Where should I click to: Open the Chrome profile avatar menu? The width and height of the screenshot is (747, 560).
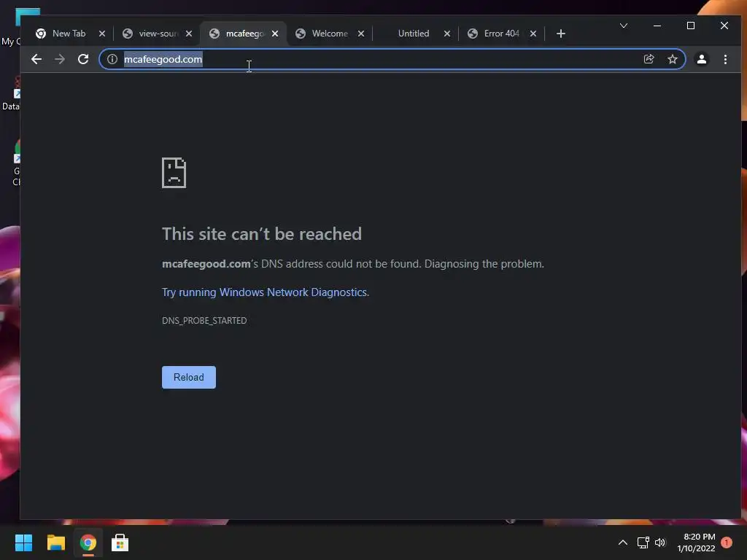point(701,59)
